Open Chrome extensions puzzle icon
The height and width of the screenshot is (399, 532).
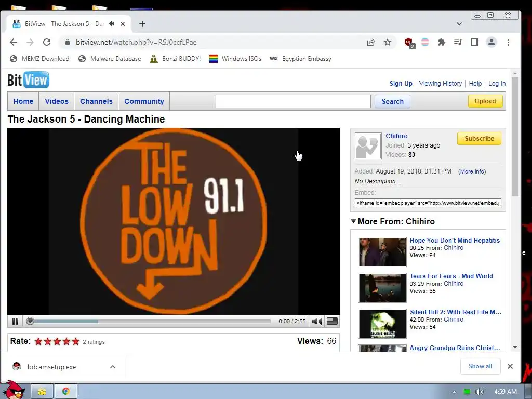point(442,42)
